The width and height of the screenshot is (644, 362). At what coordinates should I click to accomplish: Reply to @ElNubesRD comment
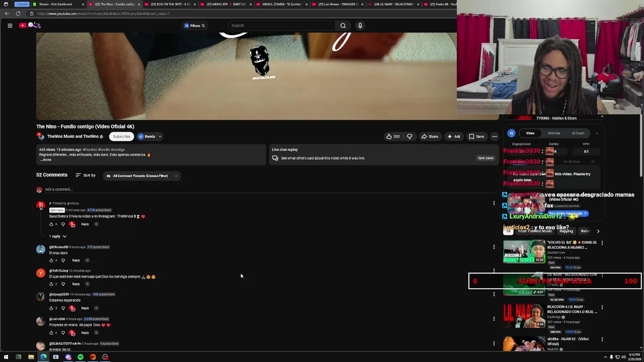[75, 260]
